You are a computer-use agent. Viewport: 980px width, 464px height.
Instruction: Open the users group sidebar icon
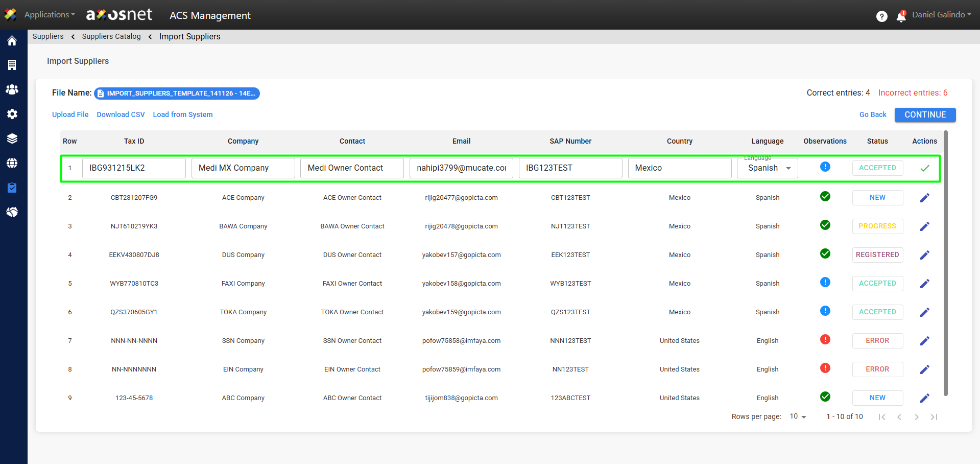click(12, 89)
